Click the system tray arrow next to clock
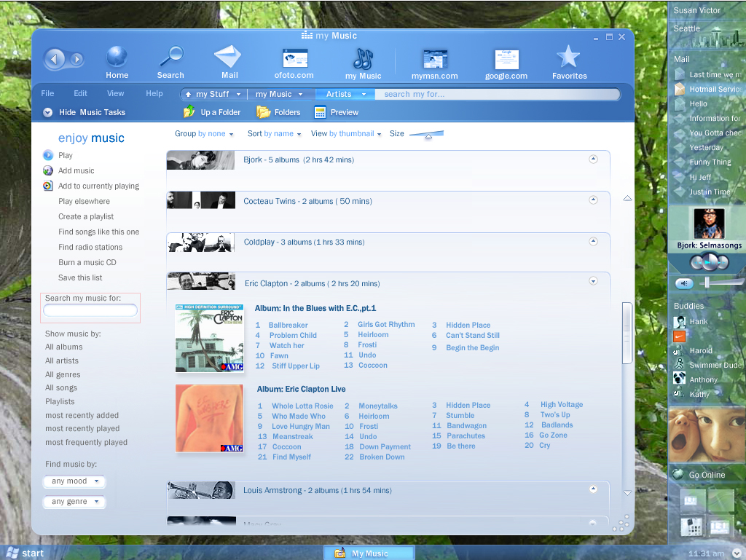 click(737, 553)
